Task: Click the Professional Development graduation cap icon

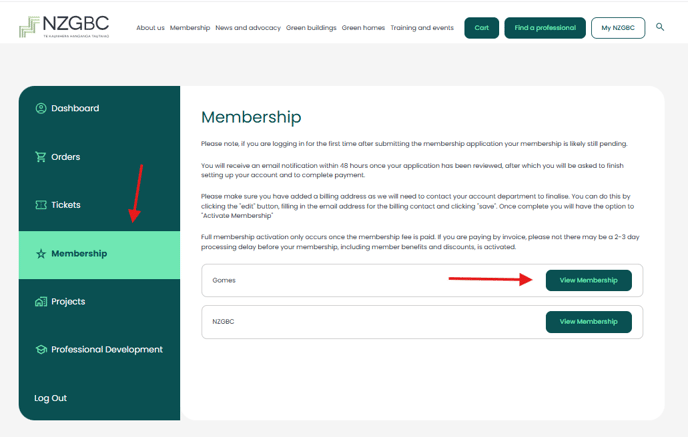Action: tap(41, 350)
